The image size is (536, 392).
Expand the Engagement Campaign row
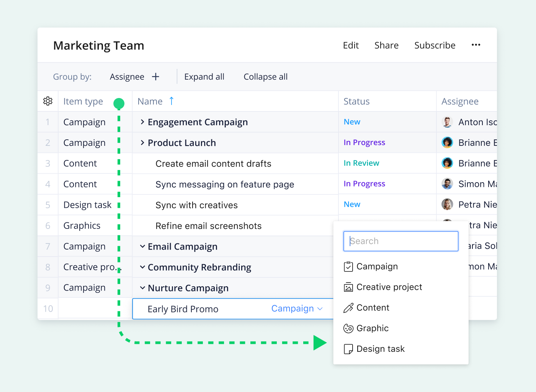click(142, 122)
